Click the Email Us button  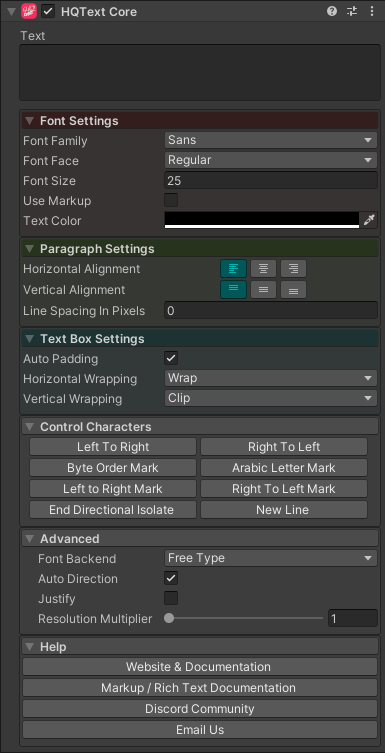200,730
